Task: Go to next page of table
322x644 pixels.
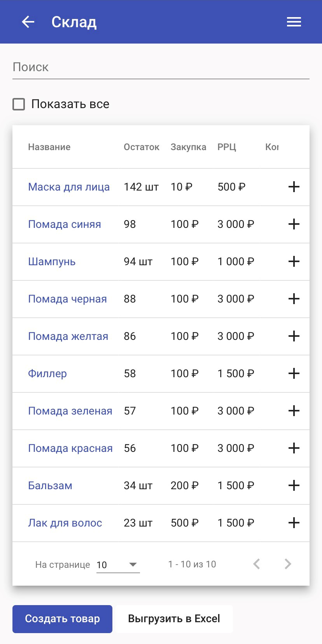Action: (288, 564)
